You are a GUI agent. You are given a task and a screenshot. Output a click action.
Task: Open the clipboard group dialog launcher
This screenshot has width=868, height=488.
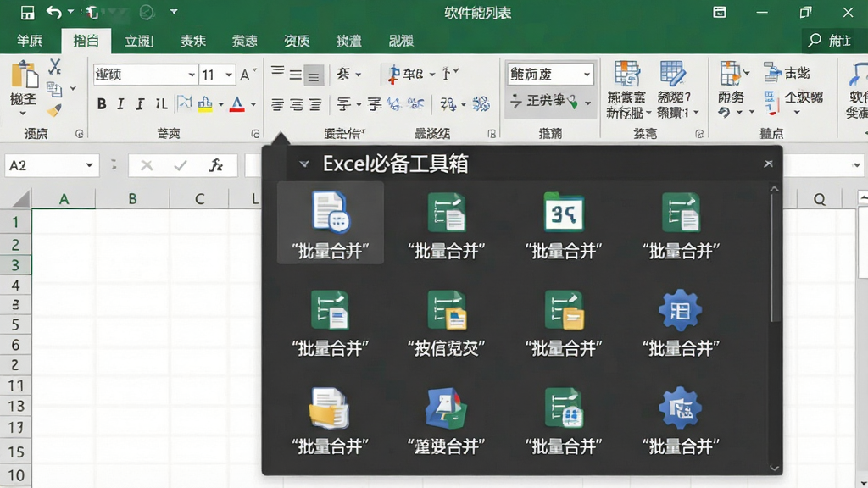[79, 134]
